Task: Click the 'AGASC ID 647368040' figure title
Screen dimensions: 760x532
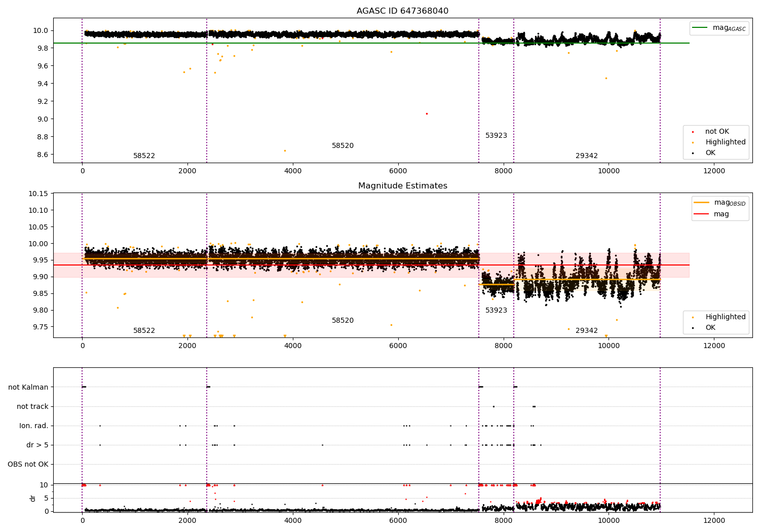Action: [x=402, y=11]
